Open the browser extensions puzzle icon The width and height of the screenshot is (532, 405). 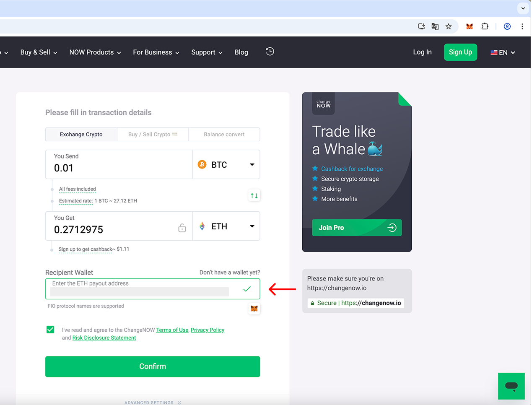pos(485,26)
